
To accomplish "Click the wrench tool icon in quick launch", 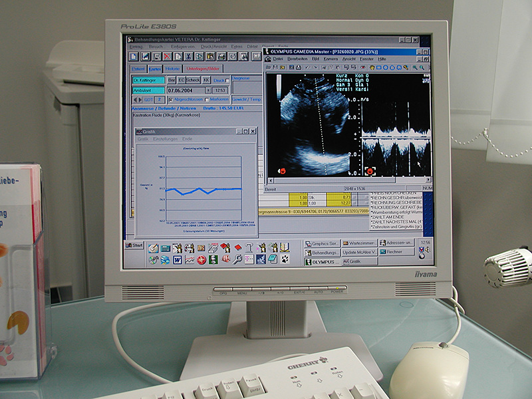I will (x=237, y=259).
